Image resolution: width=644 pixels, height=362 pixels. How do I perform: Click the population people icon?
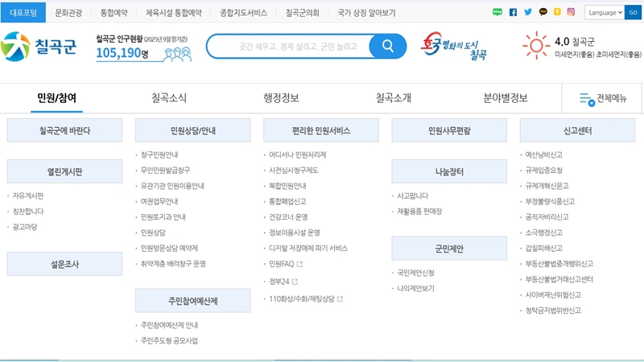(x=177, y=54)
